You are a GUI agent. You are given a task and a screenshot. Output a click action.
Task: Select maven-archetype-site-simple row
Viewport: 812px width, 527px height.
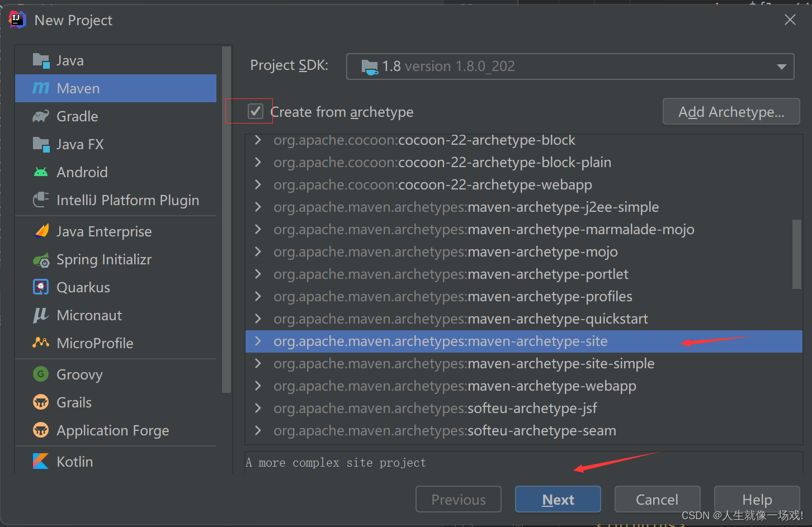click(x=524, y=363)
